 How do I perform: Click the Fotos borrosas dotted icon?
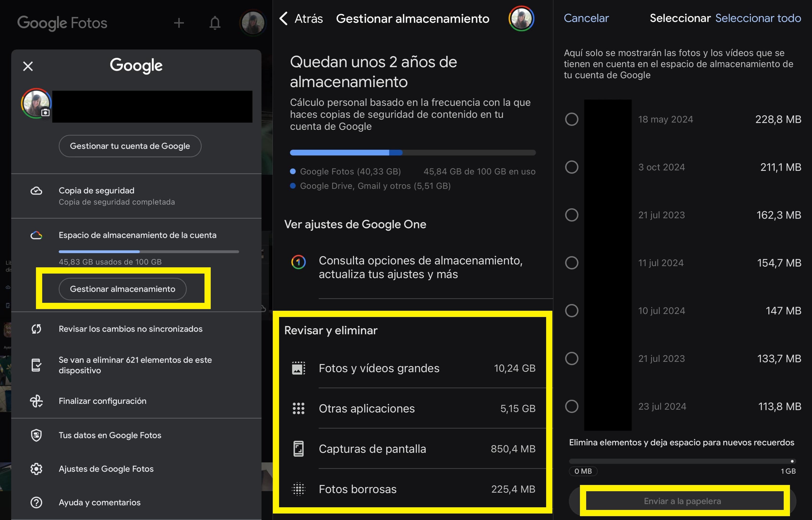(x=298, y=489)
